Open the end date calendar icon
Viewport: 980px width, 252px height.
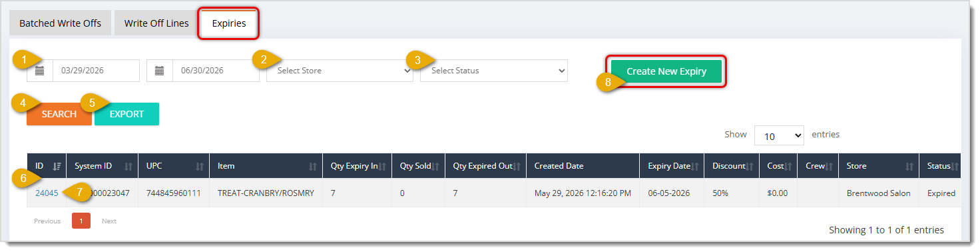coord(160,71)
